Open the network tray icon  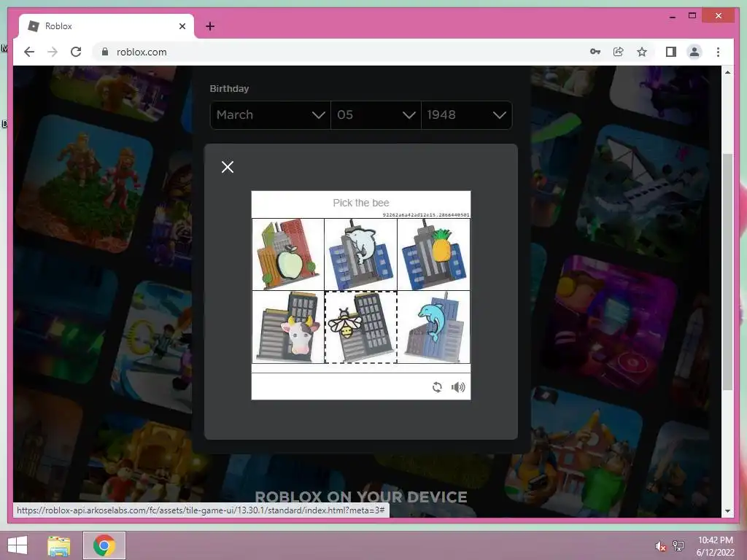(x=678, y=546)
